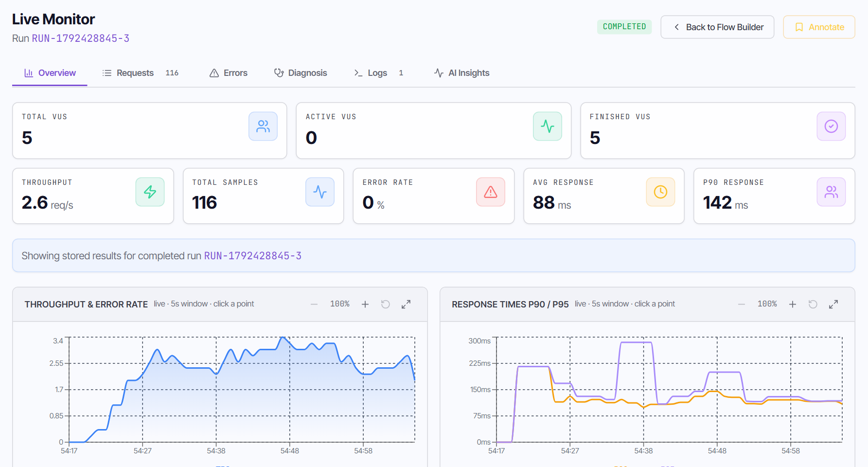Click the Total Samples activity icon
Viewport: 868px width, 467px height.
[x=320, y=192]
